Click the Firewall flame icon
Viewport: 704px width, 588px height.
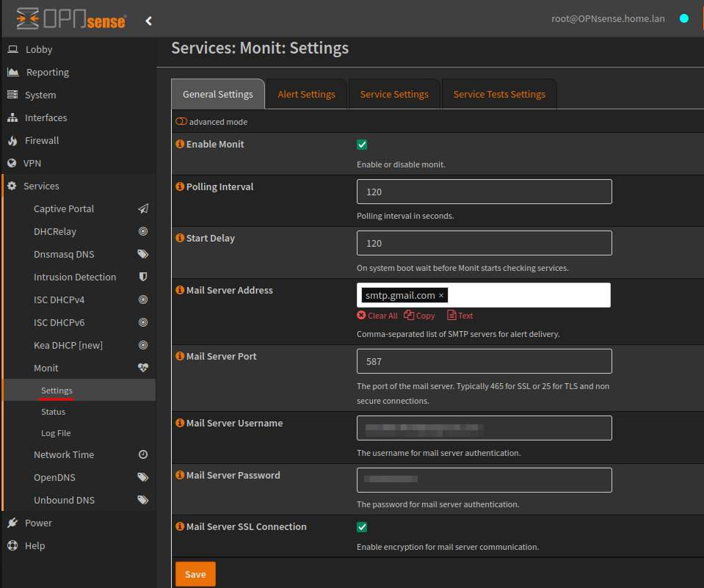(12, 140)
